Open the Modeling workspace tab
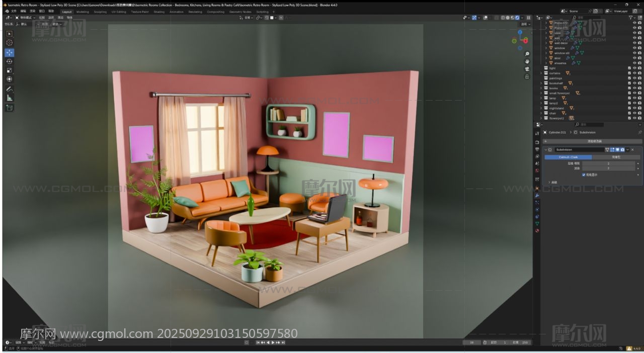The height and width of the screenshot is (353, 644). click(83, 12)
